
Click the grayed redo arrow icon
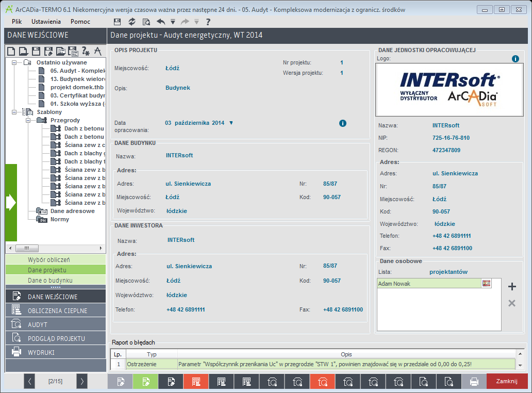point(185,22)
